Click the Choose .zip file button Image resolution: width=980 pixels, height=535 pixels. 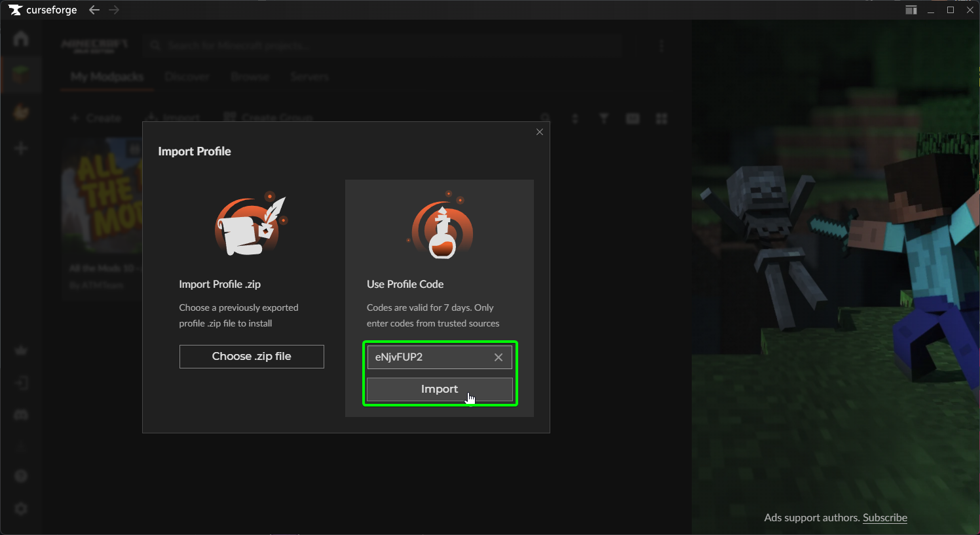tap(252, 357)
